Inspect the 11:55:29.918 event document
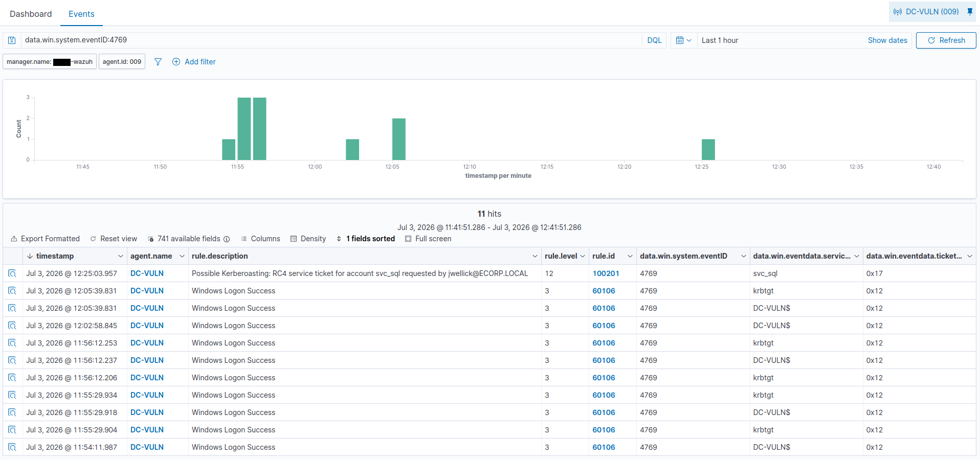Viewport: 980px width, 460px height. click(12, 412)
